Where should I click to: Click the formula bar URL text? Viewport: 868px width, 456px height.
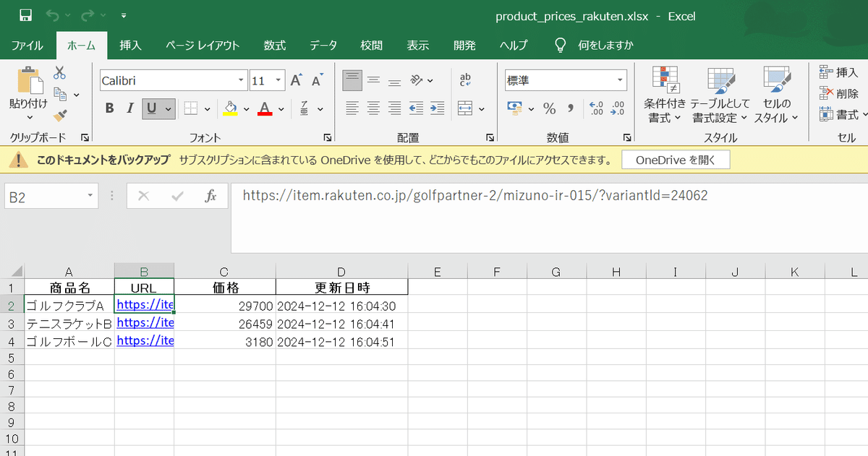(x=475, y=195)
